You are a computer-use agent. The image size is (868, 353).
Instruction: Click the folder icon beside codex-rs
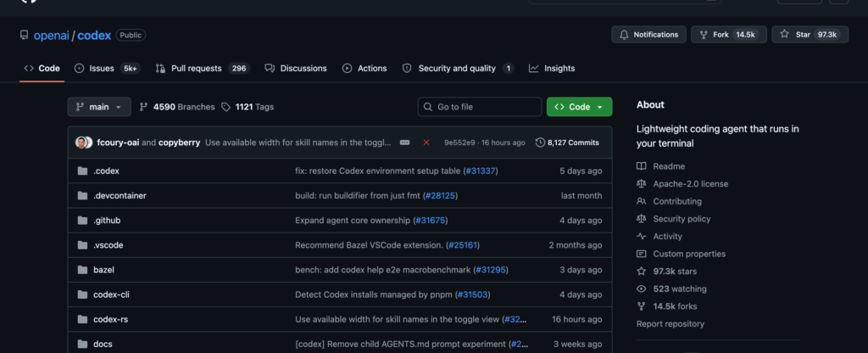coord(82,319)
